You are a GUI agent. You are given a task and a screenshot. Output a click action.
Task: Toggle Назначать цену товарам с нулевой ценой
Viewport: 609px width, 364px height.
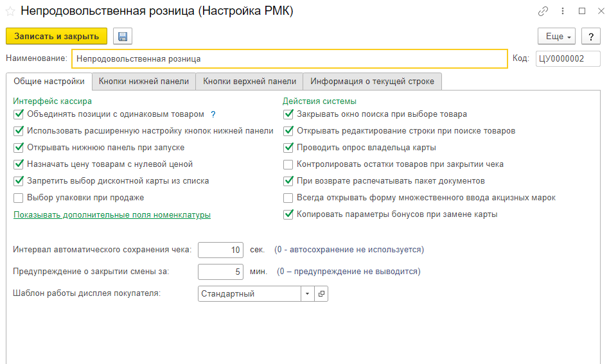(x=18, y=164)
